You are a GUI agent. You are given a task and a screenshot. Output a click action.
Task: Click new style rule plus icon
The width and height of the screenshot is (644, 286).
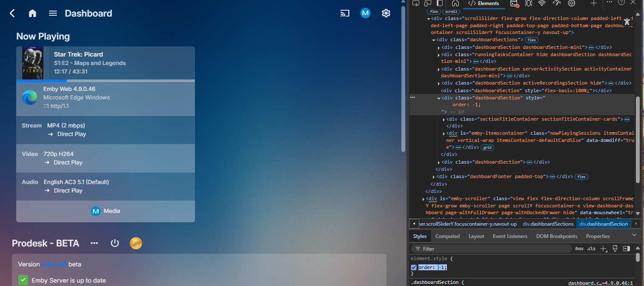click(x=604, y=249)
